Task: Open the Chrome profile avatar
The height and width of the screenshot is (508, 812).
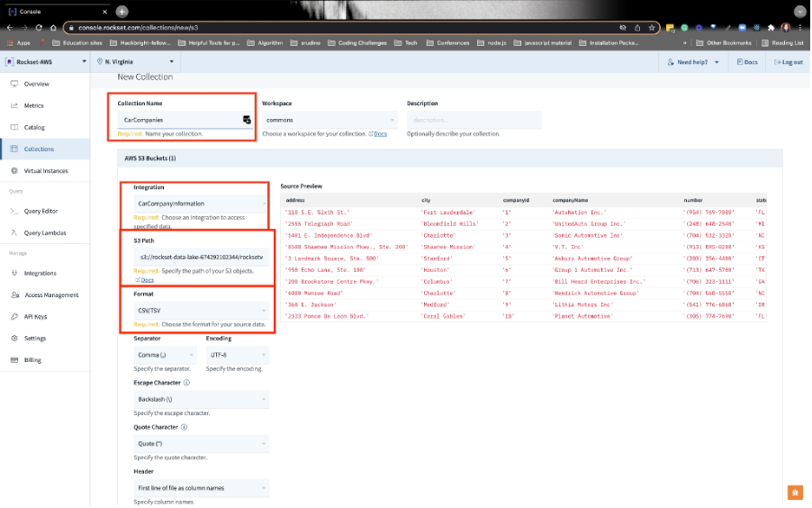Action: (x=786, y=28)
